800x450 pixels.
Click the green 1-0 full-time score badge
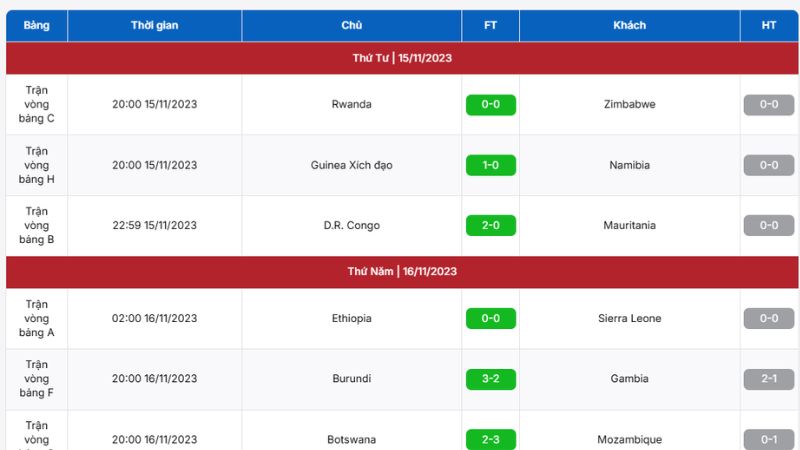point(490,165)
